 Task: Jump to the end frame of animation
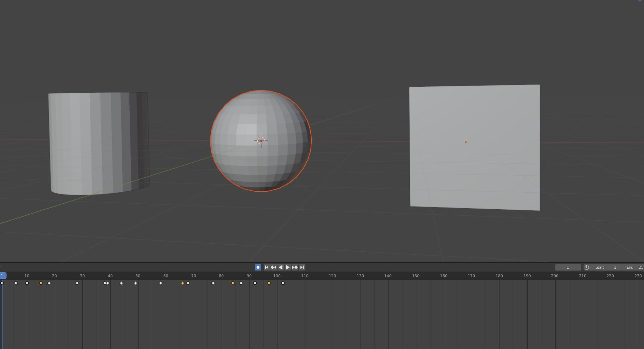(x=302, y=267)
